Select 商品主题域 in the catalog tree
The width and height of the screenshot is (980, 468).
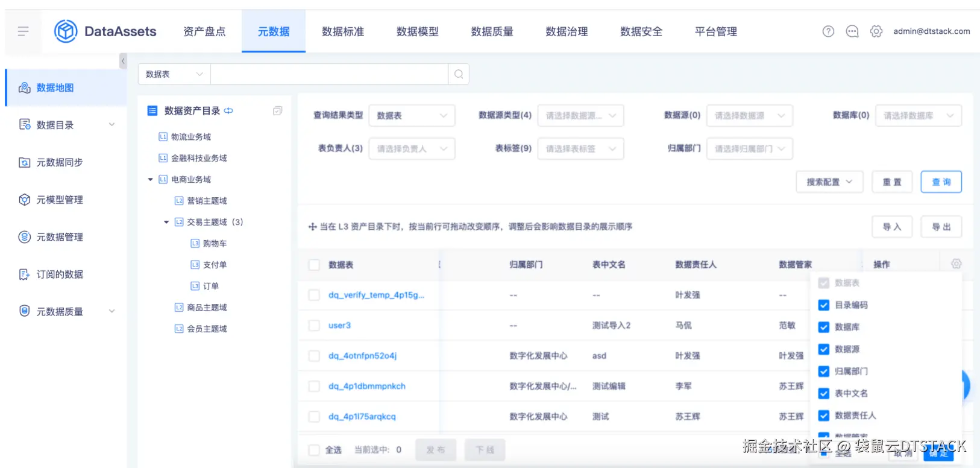tap(207, 308)
